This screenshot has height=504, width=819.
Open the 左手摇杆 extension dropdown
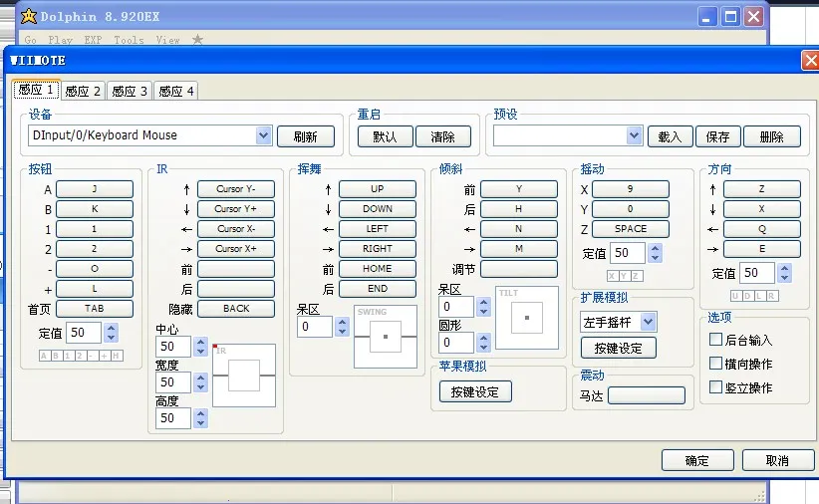tap(648, 322)
